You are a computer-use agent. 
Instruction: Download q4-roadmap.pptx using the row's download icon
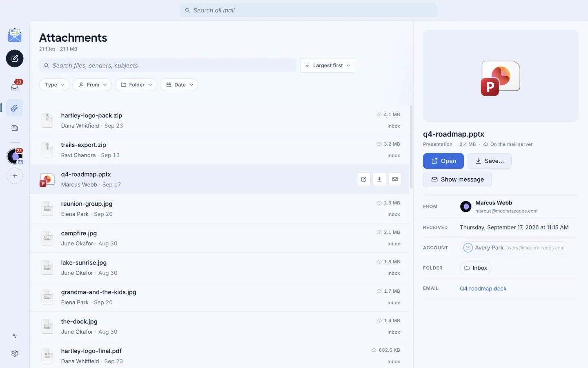tap(379, 179)
